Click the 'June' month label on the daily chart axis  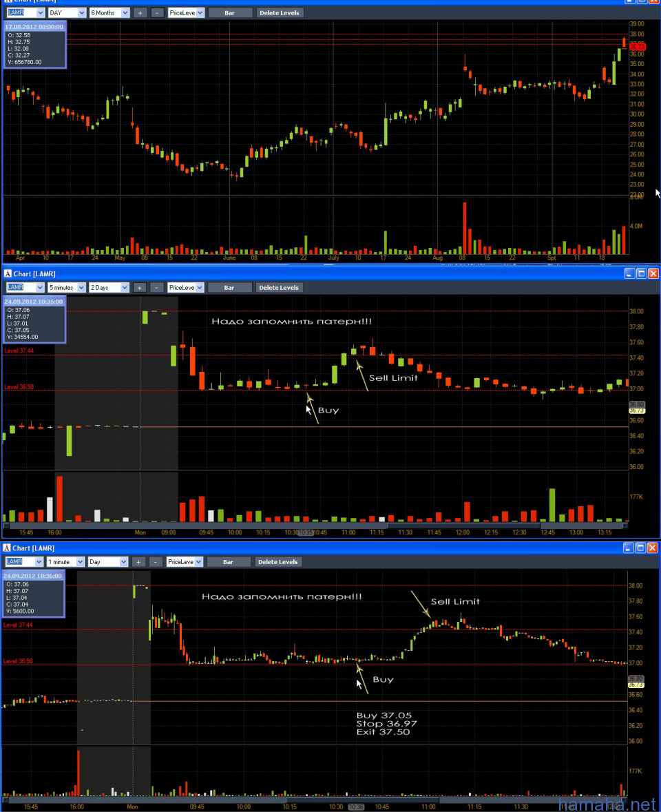tap(229, 258)
